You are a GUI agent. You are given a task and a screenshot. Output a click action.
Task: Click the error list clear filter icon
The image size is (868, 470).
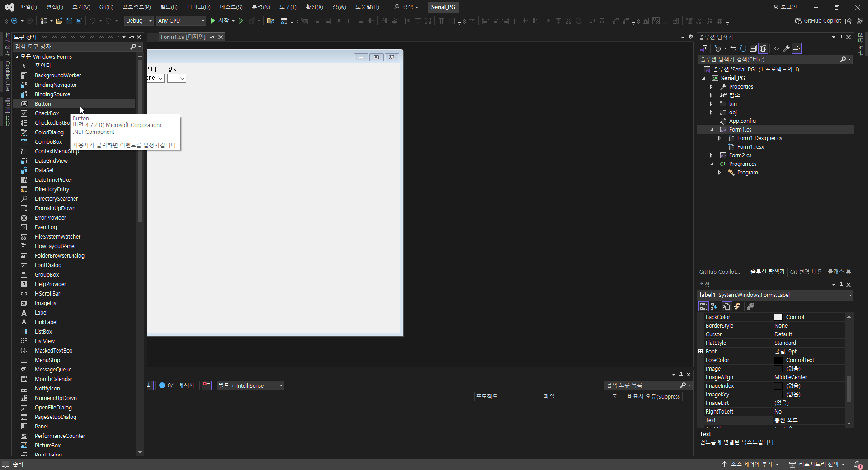[206, 385]
